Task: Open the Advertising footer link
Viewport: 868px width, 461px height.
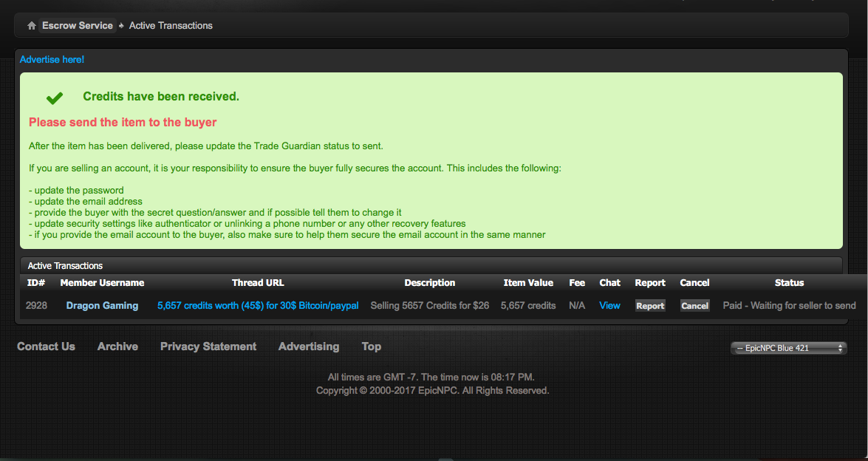Action: [309, 346]
